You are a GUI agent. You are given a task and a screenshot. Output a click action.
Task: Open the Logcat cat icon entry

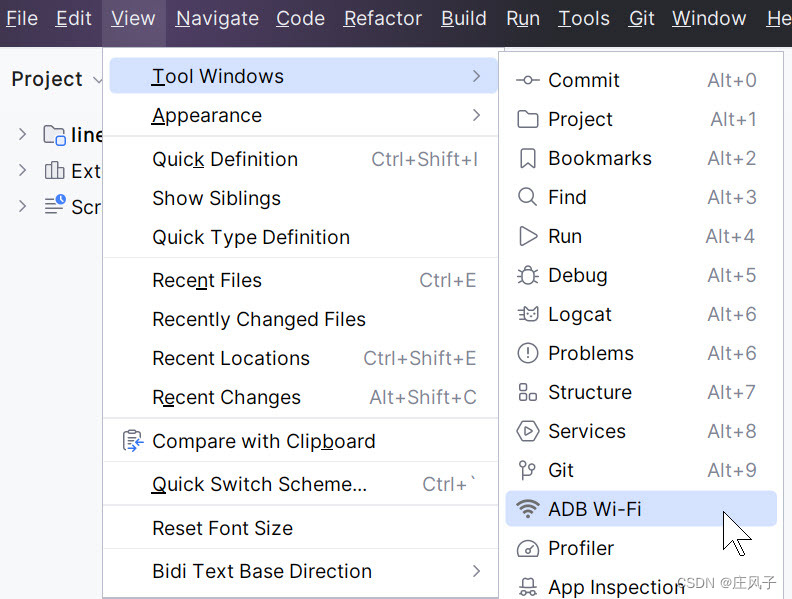[528, 314]
